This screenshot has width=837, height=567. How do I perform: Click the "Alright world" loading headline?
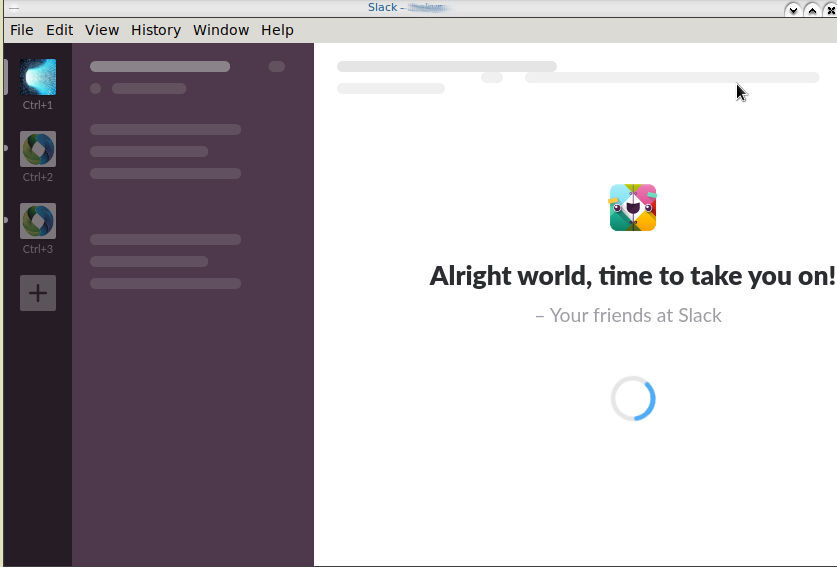coord(632,275)
